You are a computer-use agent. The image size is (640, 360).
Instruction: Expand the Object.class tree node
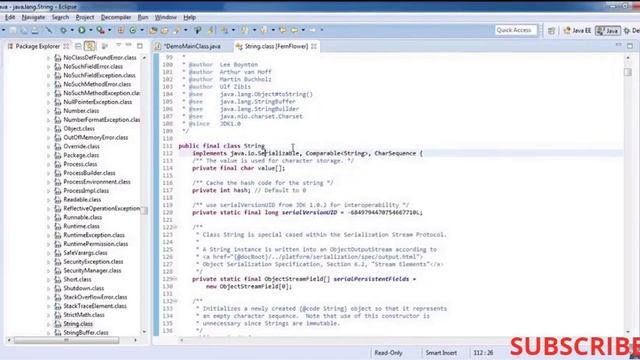[x=49, y=129]
